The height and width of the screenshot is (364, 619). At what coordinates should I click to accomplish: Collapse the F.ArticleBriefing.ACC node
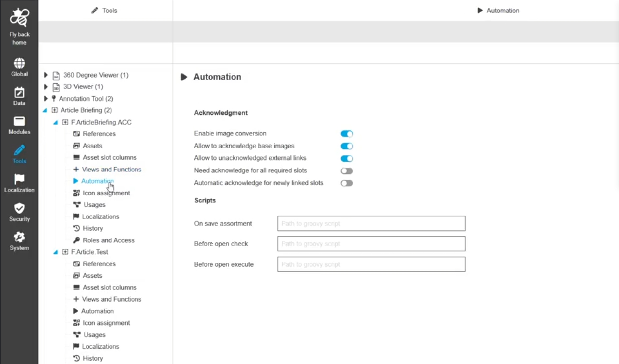click(x=55, y=122)
